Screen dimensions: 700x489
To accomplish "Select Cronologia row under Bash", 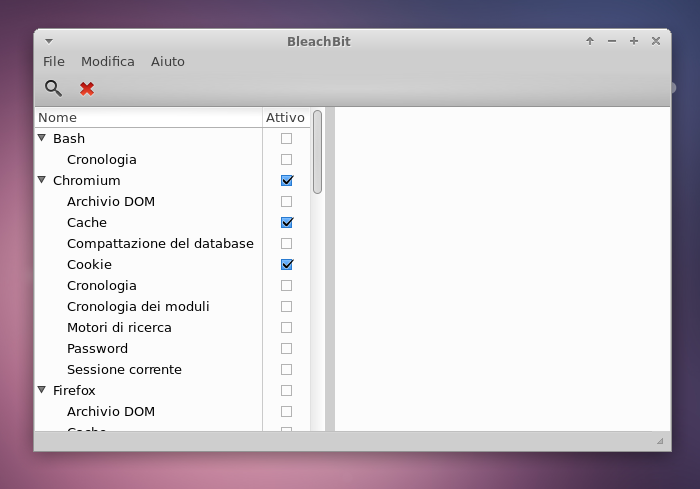I will point(102,159).
